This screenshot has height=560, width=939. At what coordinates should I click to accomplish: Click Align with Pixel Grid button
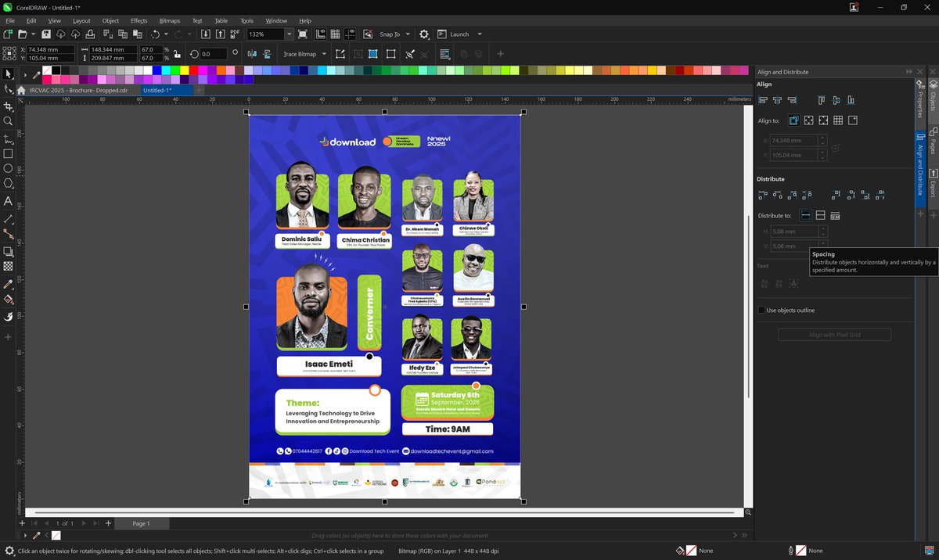pos(835,335)
